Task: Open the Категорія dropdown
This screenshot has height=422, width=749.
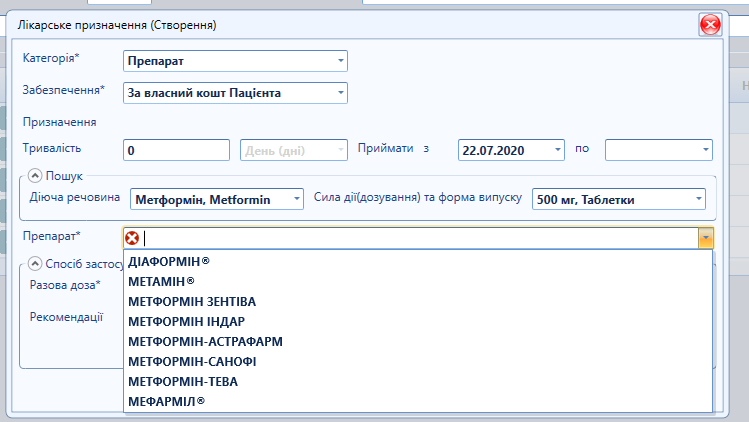Action: point(341,61)
